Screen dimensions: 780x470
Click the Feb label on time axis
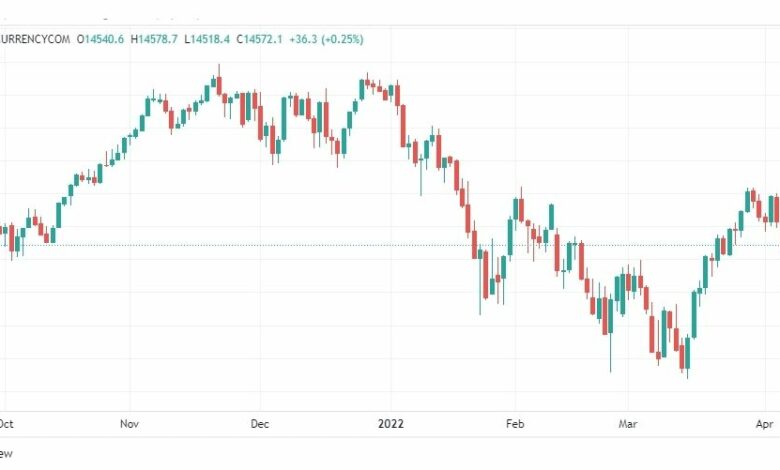click(515, 424)
